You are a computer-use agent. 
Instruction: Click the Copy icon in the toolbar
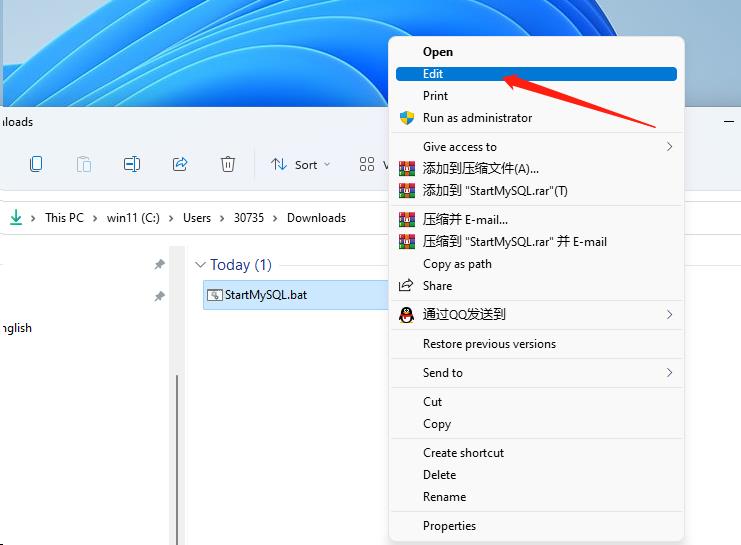pyautogui.click(x=36, y=164)
